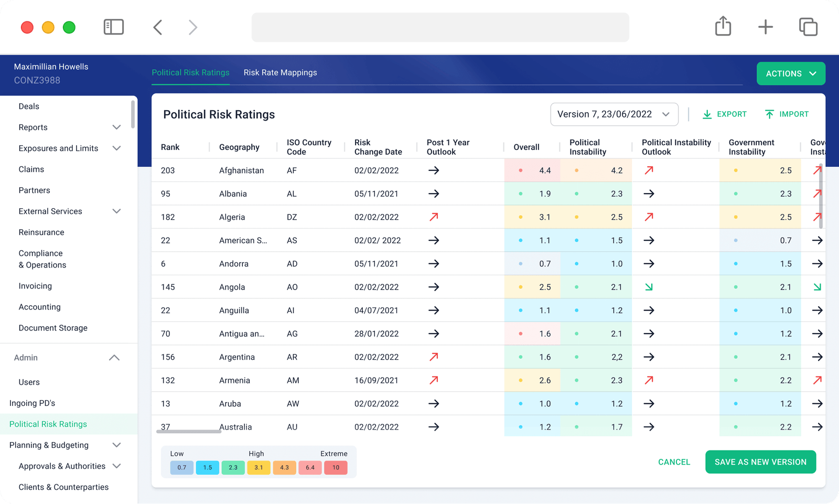Click Angola's green Political Instability Outlook down arrow
839x504 pixels.
pos(649,287)
